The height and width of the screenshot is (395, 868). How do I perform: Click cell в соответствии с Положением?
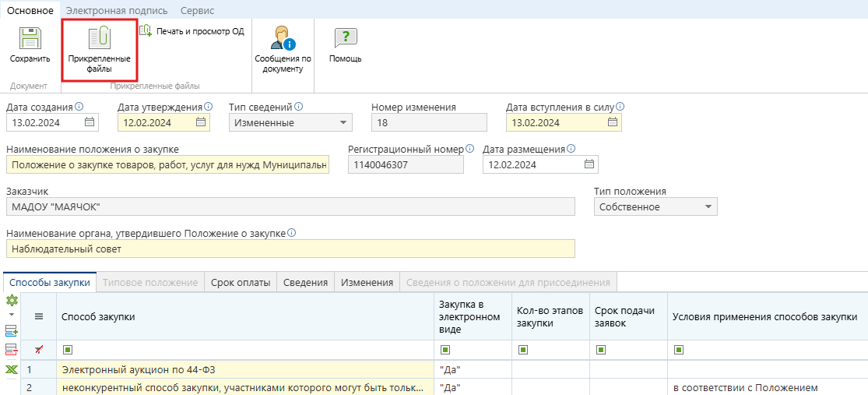click(x=768, y=387)
